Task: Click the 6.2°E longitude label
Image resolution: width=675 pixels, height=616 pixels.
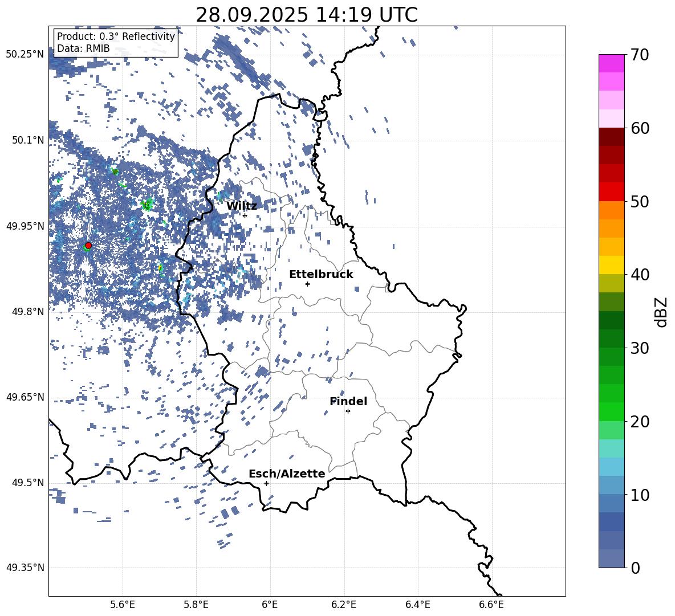Action: (344, 605)
